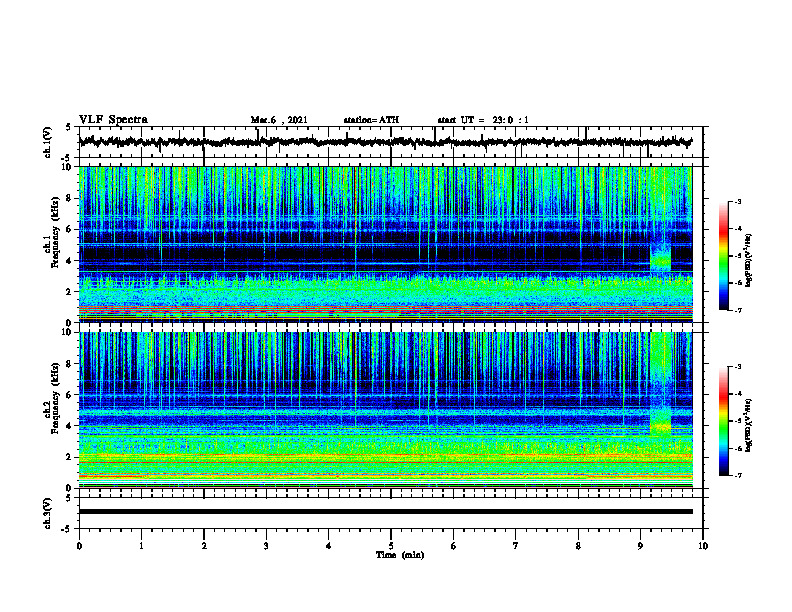Click the ch.3 flat black signal trace
792x612 pixels.
coord(385,512)
